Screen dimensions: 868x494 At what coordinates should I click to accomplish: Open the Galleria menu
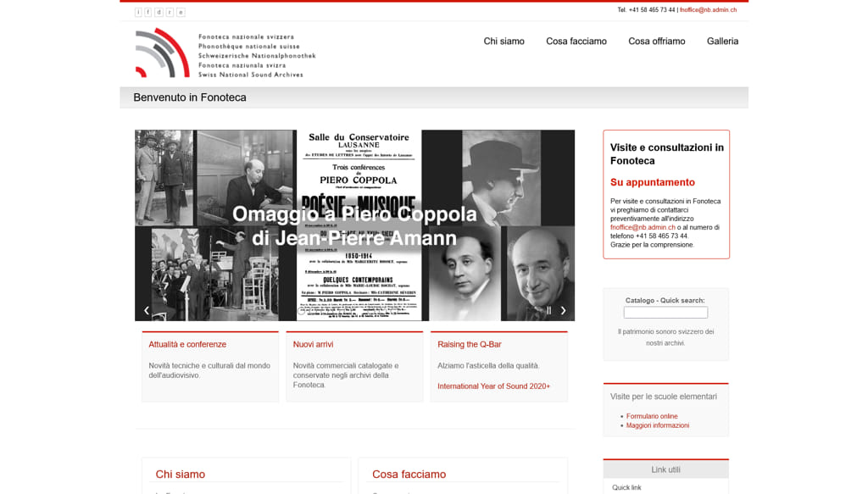722,41
